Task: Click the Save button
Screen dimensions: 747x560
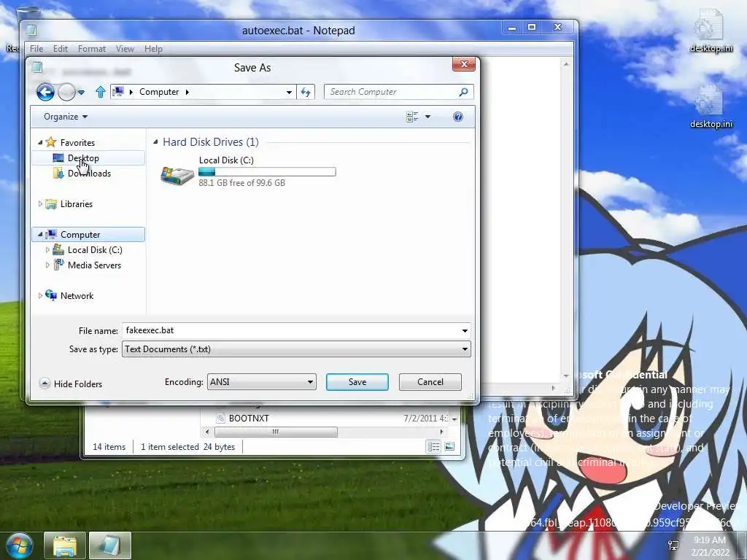Action: pyautogui.click(x=357, y=382)
